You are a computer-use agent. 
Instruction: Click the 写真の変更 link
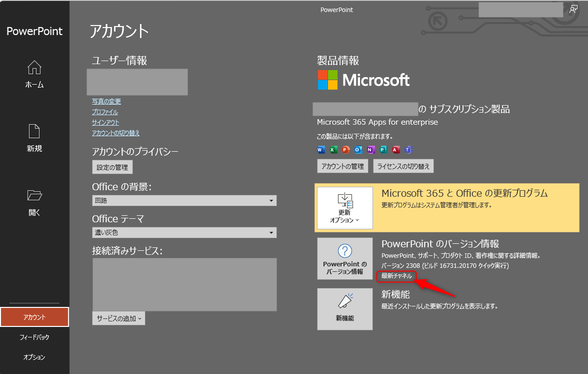tap(106, 101)
